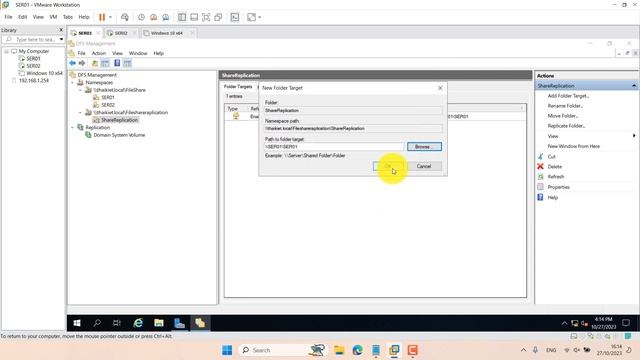Screen dimensions: 640x360
Task: Collapse the FileShare namespace node
Action: [x=80, y=90]
